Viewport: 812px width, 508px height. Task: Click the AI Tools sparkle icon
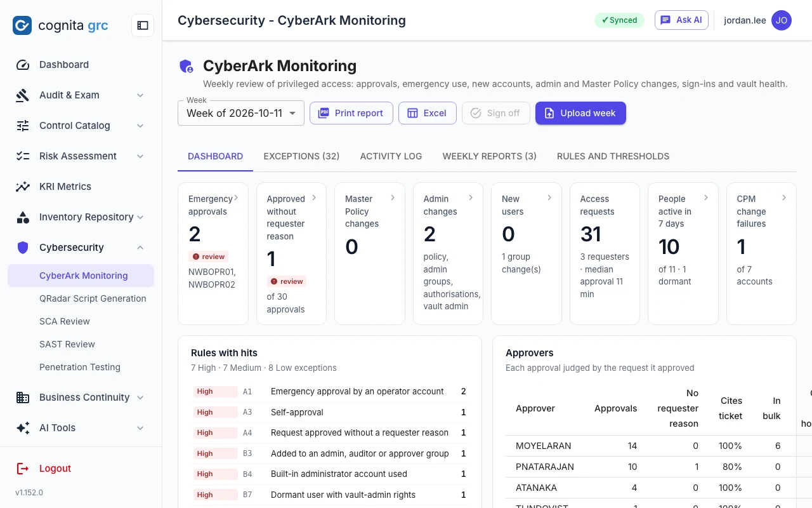23,428
